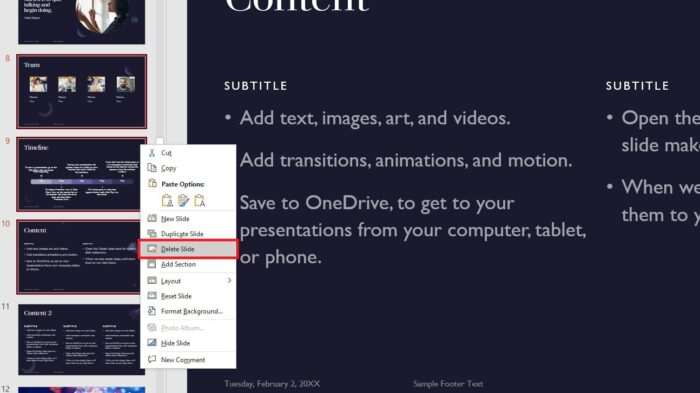Click the Duplicate Slide icon
This screenshot has height=393, width=700.
(152, 234)
